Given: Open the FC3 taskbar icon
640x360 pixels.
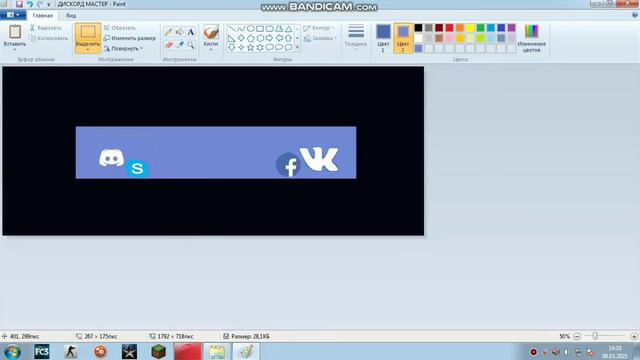Looking at the screenshot, I should click(42, 351).
